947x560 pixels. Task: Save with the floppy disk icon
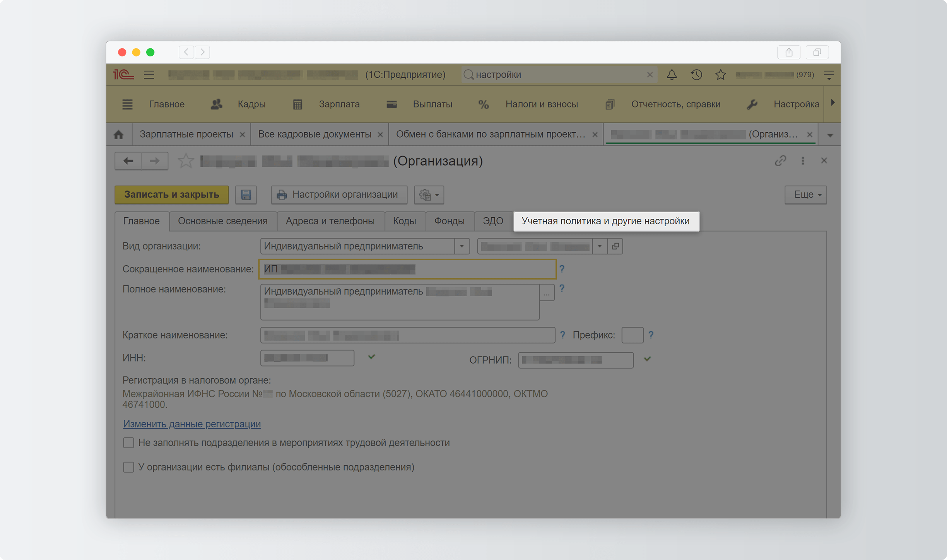[x=246, y=195]
